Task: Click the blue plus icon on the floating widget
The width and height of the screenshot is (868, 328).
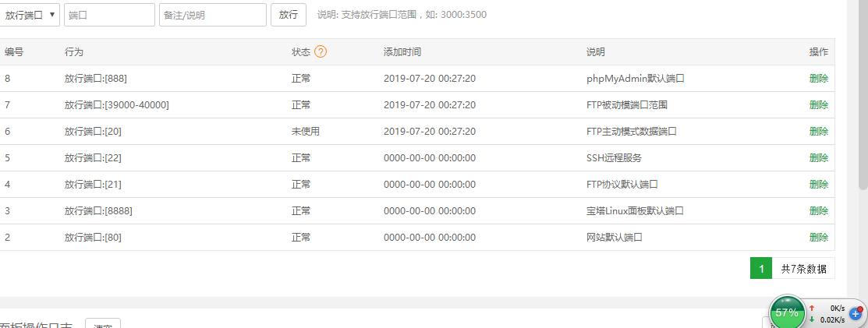Action: [x=856, y=313]
